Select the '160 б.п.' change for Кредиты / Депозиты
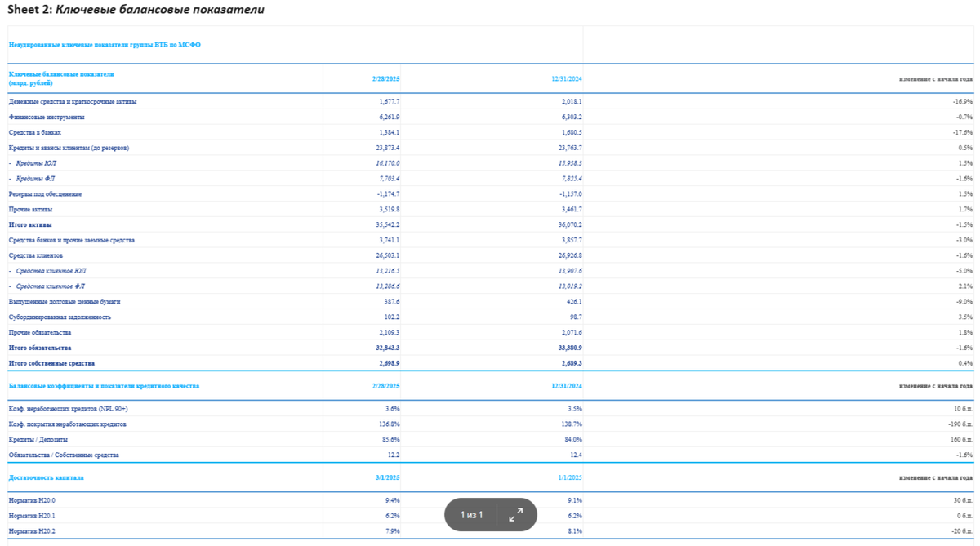Viewport: 980px width, 546px height. (x=962, y=439)
